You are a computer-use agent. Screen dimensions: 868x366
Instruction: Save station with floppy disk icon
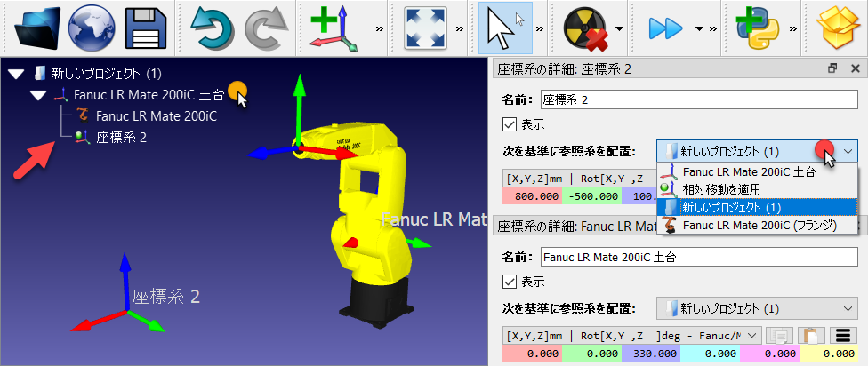click(x=146, y=28)
